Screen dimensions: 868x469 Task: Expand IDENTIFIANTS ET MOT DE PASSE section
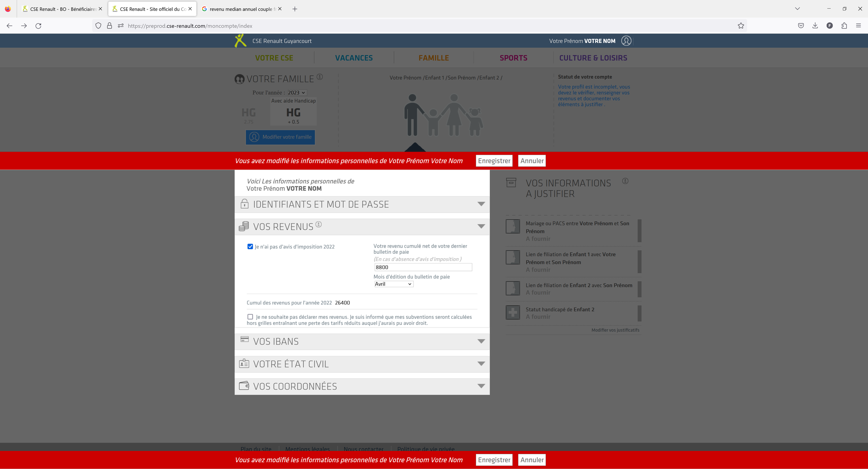coord(362,204)
